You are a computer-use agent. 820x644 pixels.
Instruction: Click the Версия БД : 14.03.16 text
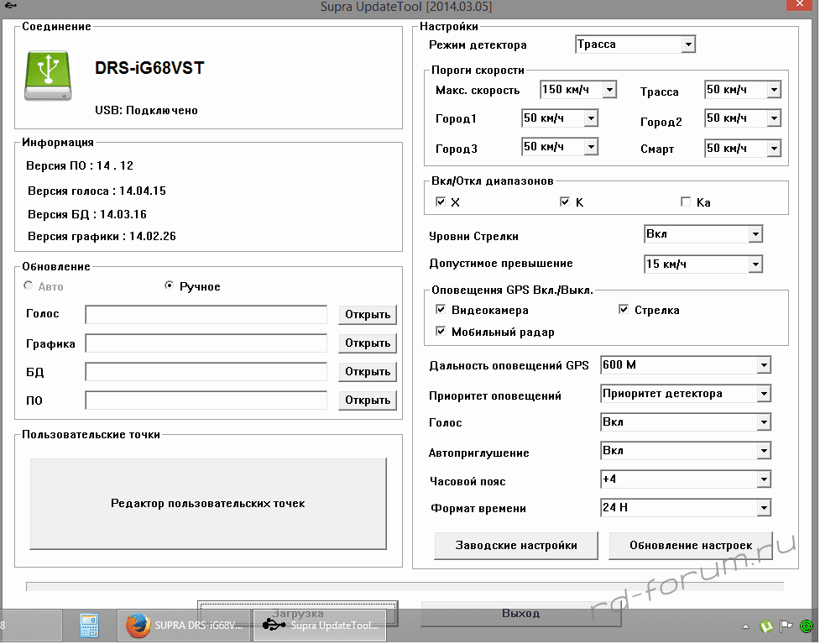coord(87,214)
